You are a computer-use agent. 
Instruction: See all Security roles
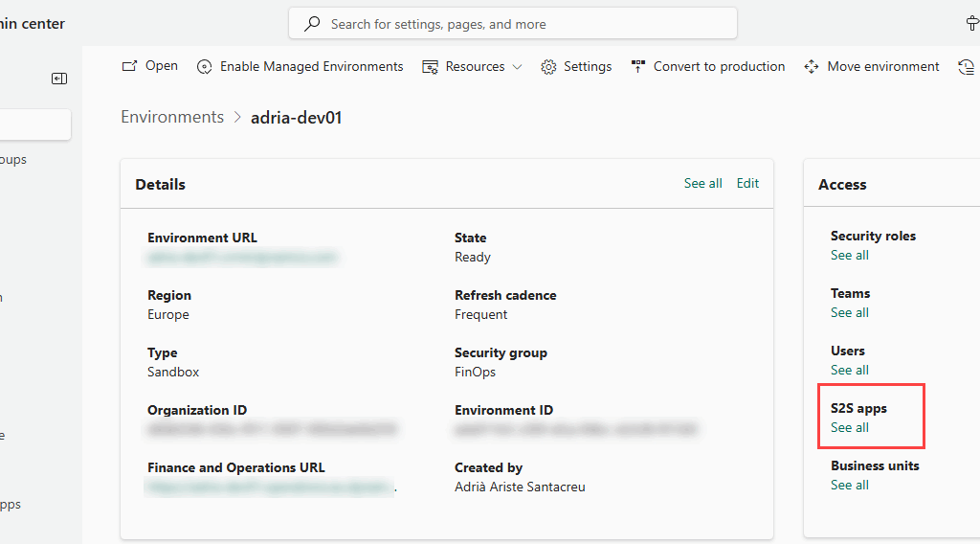850,255
